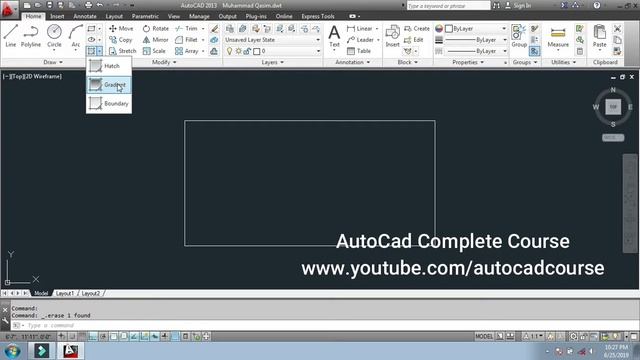Click the Object Color wheel icon
Screen dimensions: 640x360
pyautogui.click(x=439, y=29)
